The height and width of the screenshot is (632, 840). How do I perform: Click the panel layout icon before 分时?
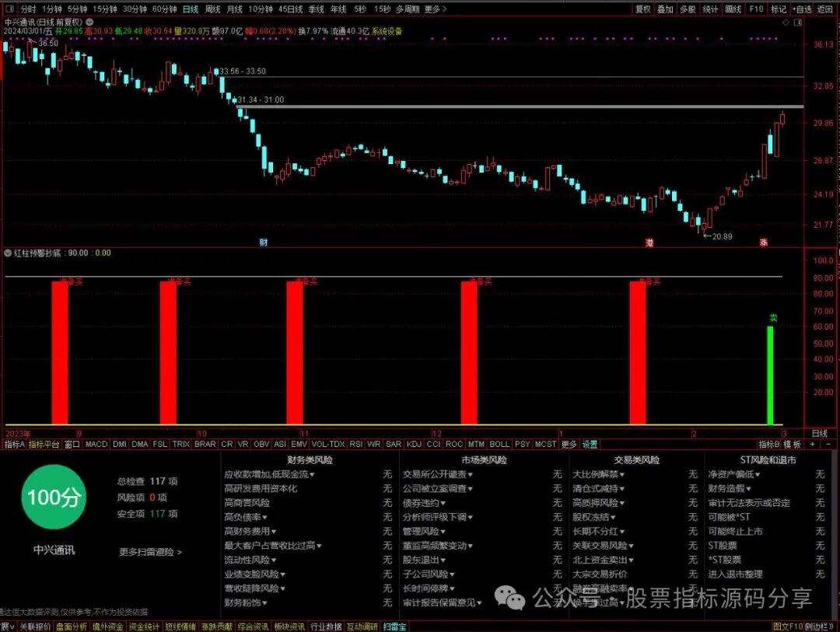pos(9,9)
